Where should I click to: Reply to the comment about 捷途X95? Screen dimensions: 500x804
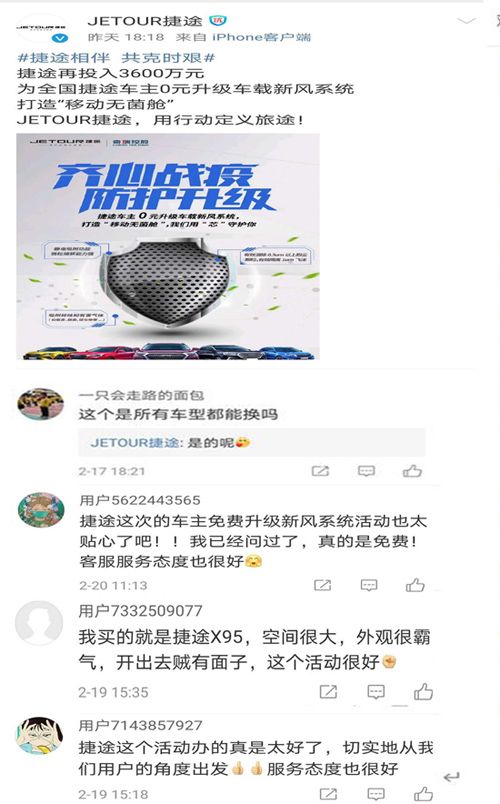376,692
